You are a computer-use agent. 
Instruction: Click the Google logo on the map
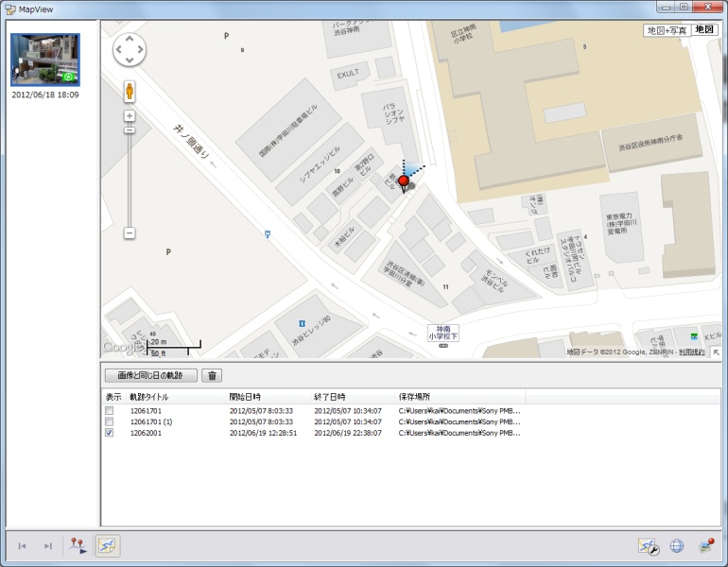123,347
